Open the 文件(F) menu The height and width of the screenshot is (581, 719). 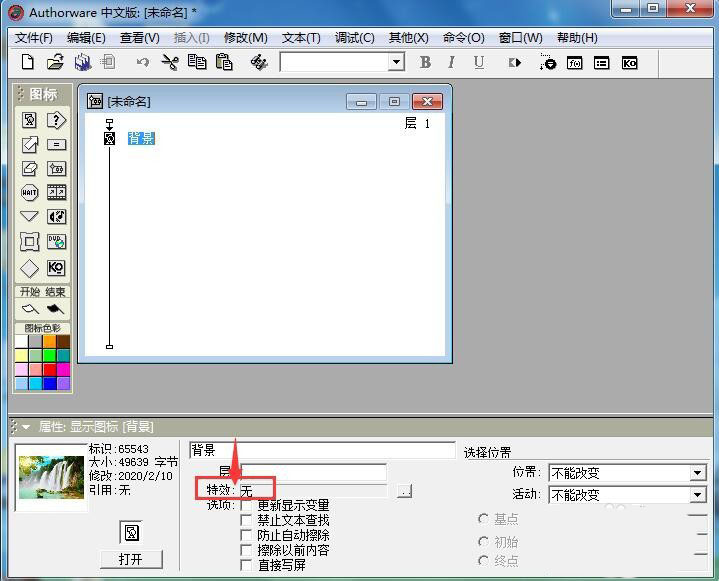point(33,38)
